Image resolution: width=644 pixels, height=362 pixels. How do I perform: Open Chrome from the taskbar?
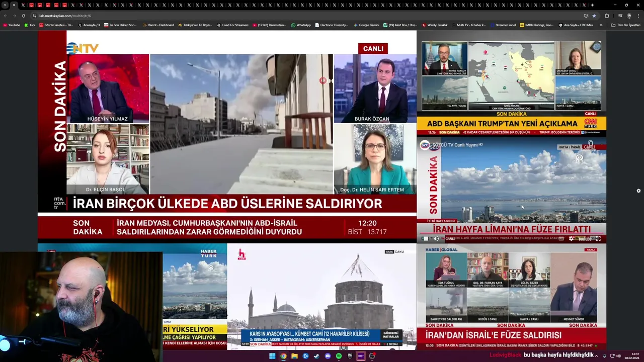tap(283, 356)
